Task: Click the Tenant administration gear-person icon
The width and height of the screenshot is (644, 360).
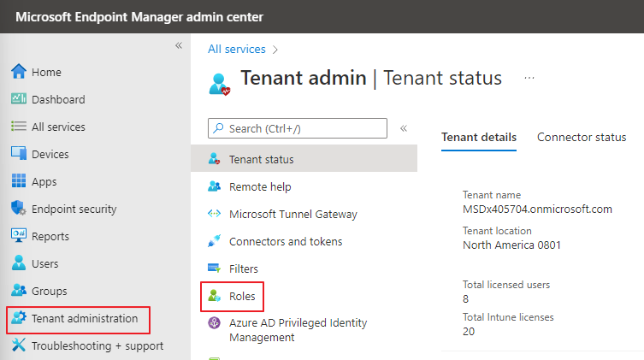Action: [19, 318]
